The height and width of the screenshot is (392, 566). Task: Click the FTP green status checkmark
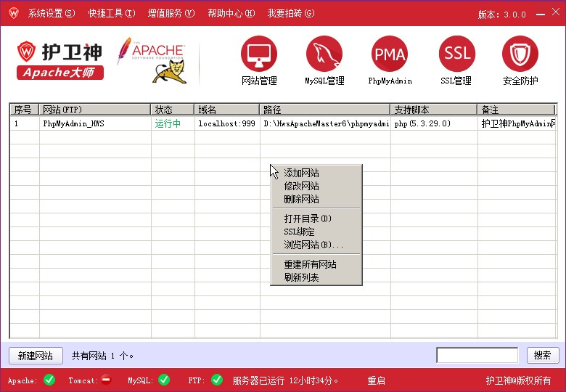[x=216, y=380]
